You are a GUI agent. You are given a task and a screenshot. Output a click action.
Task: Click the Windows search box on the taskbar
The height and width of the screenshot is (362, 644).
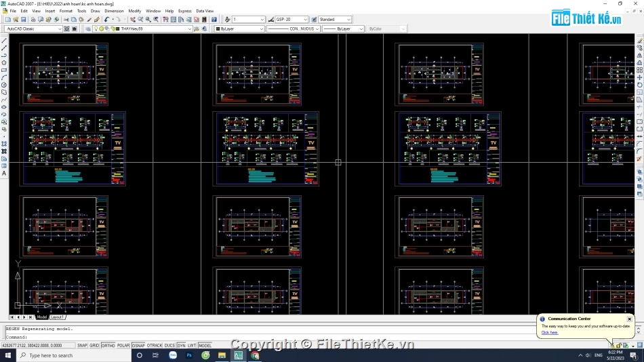point(73,355)
